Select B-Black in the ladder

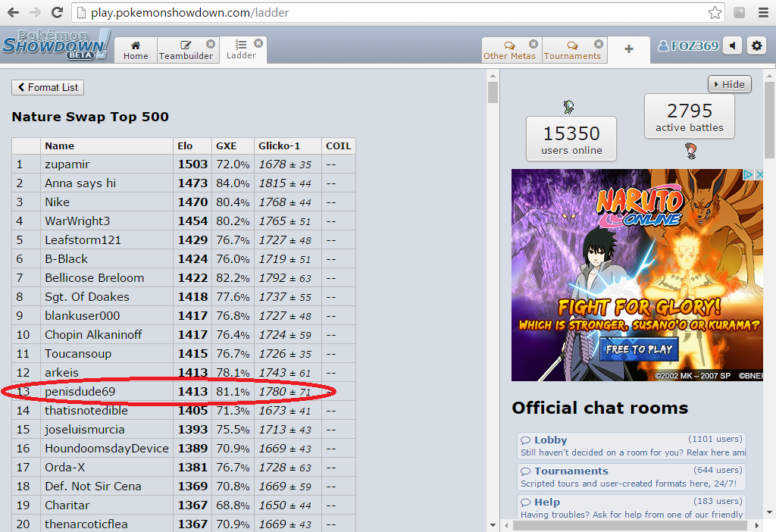point(67,259)
